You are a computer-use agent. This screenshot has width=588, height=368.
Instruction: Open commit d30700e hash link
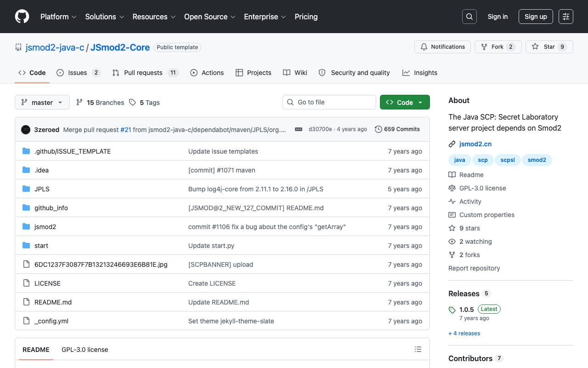pos(320,129)
